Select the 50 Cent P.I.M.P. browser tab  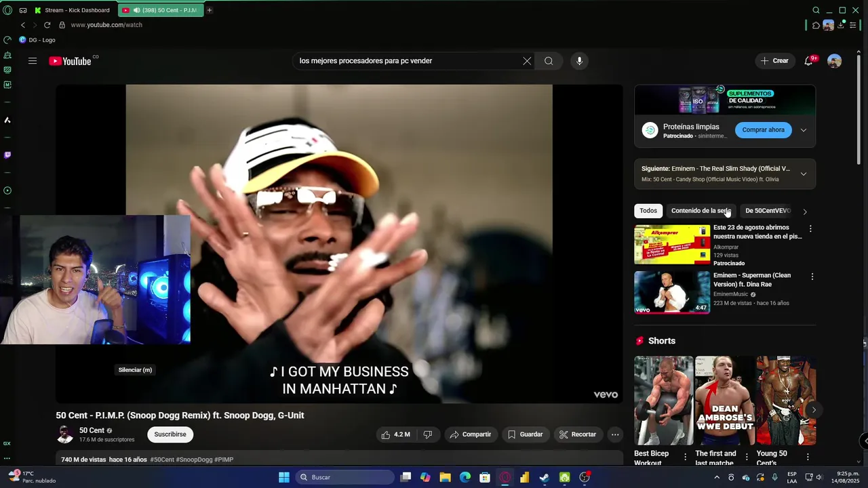[x=160, y=10]
